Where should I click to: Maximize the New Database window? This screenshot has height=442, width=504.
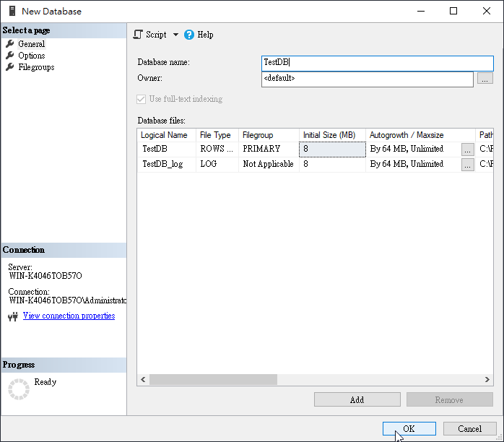453,11
